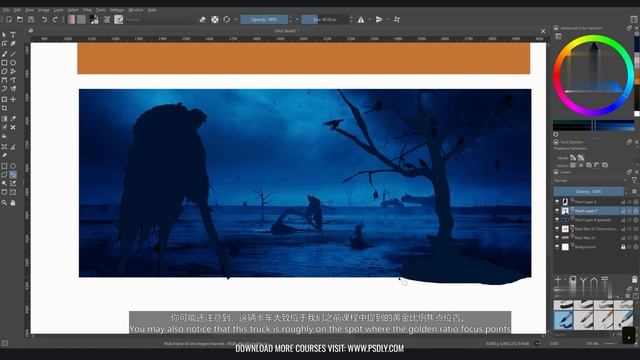
Task: Toggle eraser mode
Action: pyautogui.click(x=202, y=19)
